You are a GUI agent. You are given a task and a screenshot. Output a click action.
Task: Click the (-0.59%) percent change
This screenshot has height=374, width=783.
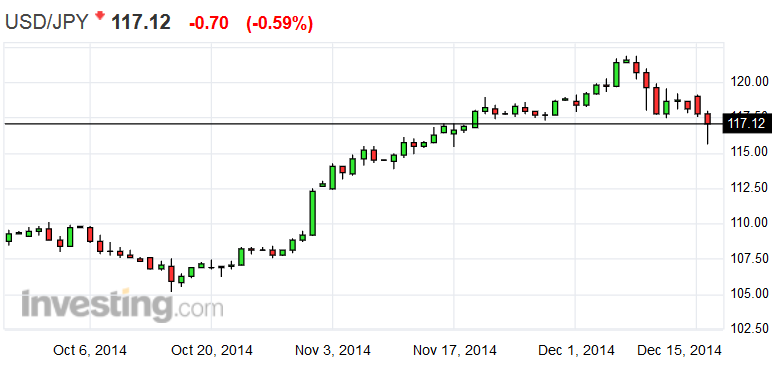click(279, 23)
